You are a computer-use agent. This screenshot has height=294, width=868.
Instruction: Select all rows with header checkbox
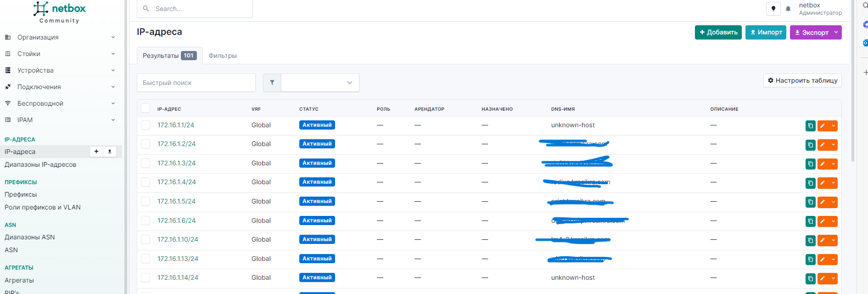coord(146,108)
